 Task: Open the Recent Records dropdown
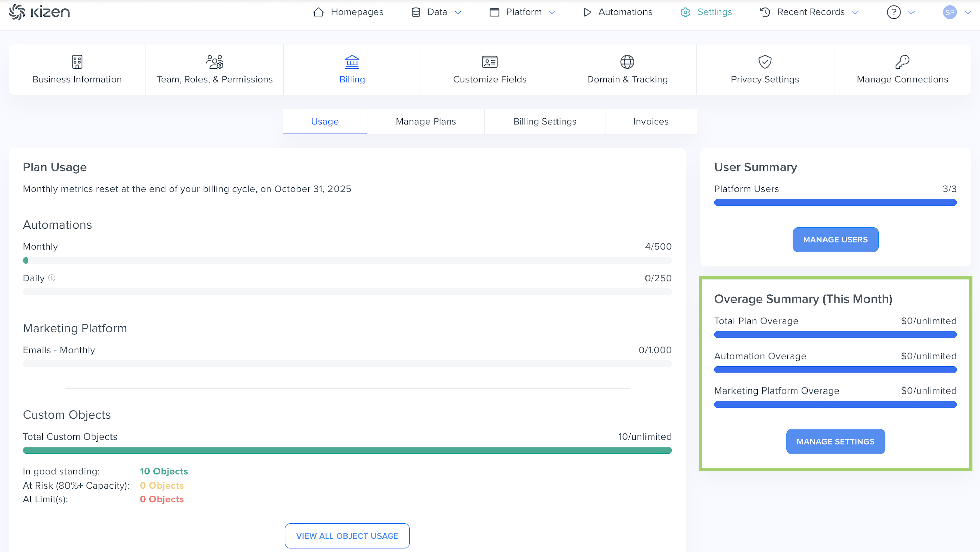point(810,12)
